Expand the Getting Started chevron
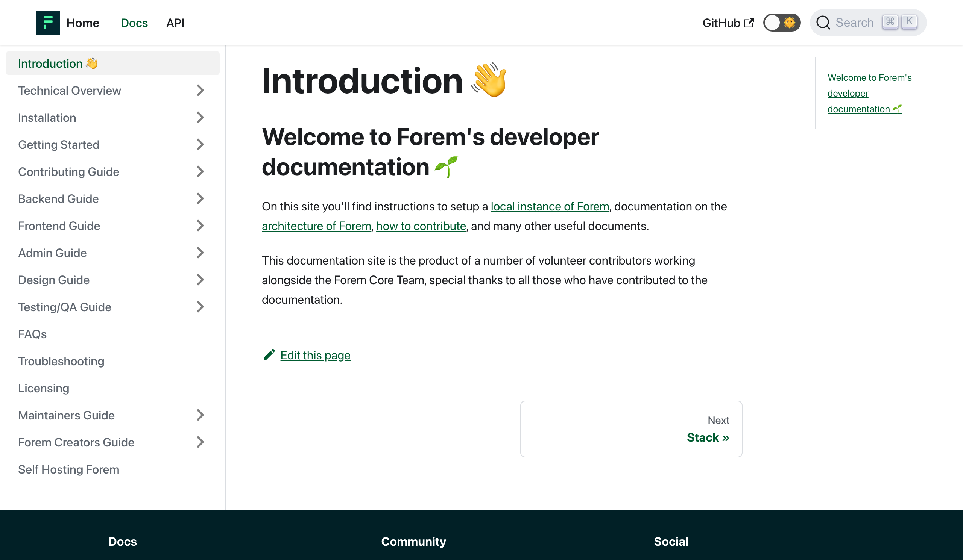Screen dimensions: 963x560 click(x=200, y=145)
